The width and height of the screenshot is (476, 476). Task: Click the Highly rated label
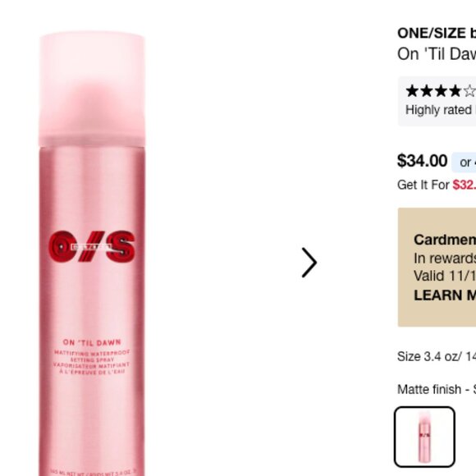pyautogui.click(x=438, y=110)
